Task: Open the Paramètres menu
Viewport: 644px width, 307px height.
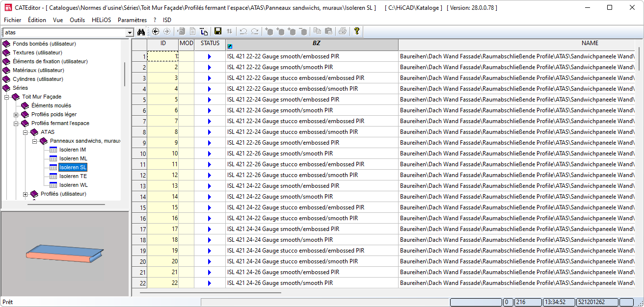Action: pyautogui.click(x=132, y=20)
